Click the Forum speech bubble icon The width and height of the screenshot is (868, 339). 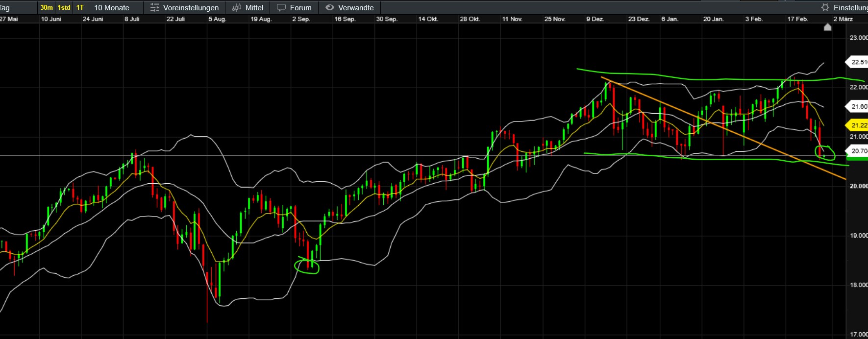point(281,7)
